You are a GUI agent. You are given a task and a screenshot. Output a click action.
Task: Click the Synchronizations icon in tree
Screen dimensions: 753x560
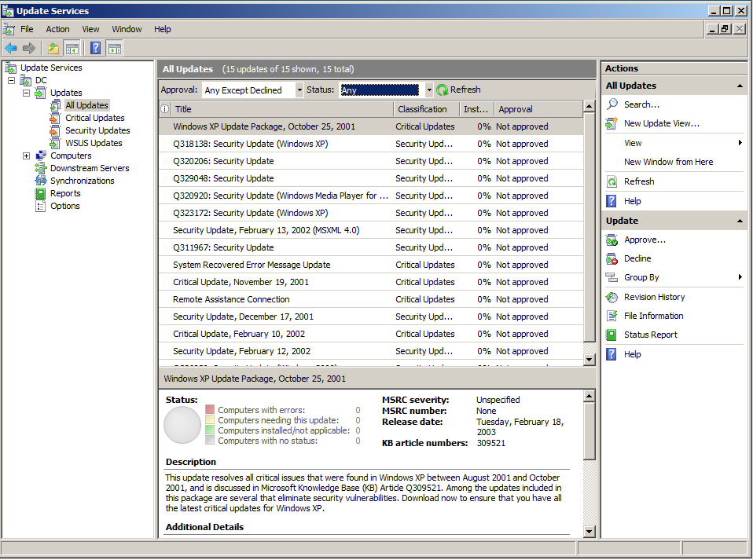41,181
